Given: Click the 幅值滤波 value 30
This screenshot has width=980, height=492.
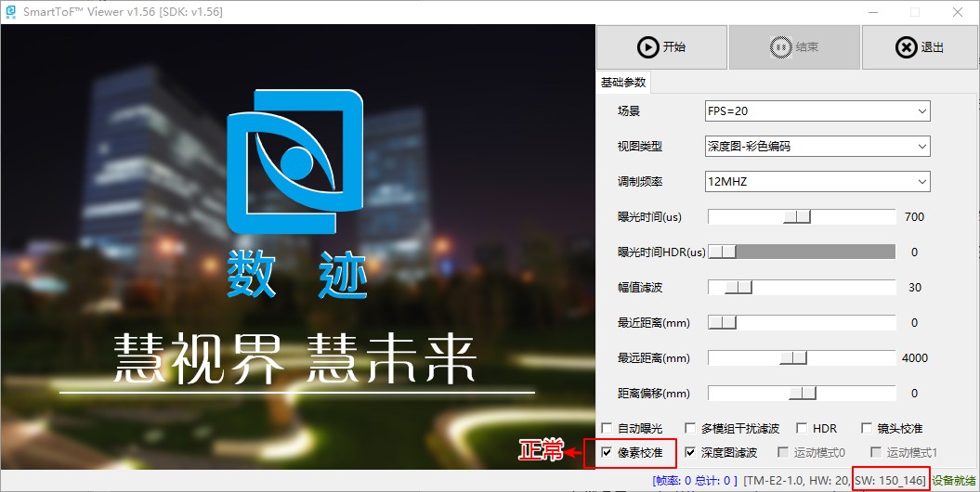Looking at the screenshot, I should click(915, 287).
